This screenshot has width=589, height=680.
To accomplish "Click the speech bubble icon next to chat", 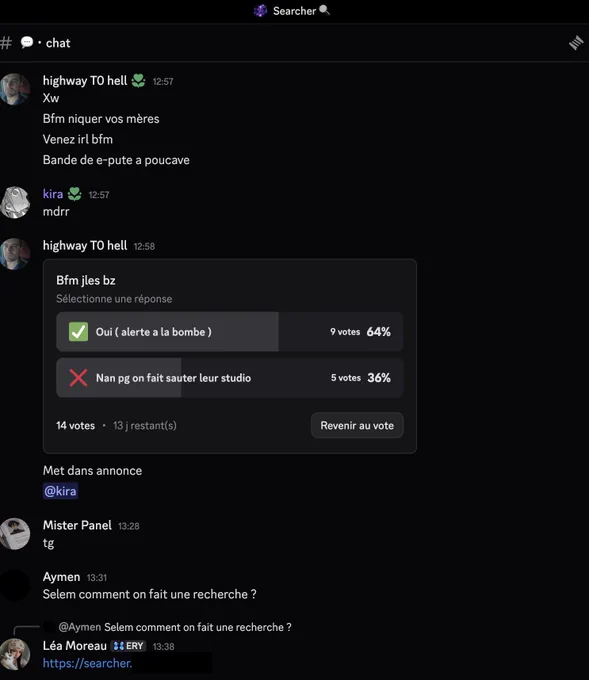I will pos(26,42).
